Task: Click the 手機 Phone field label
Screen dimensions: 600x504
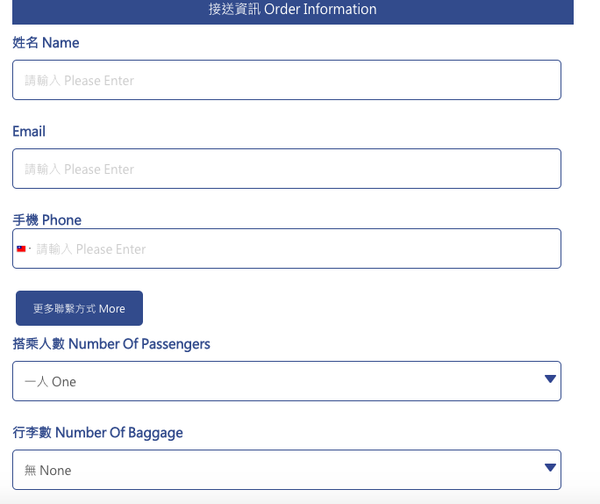Action: coord(47,220)
